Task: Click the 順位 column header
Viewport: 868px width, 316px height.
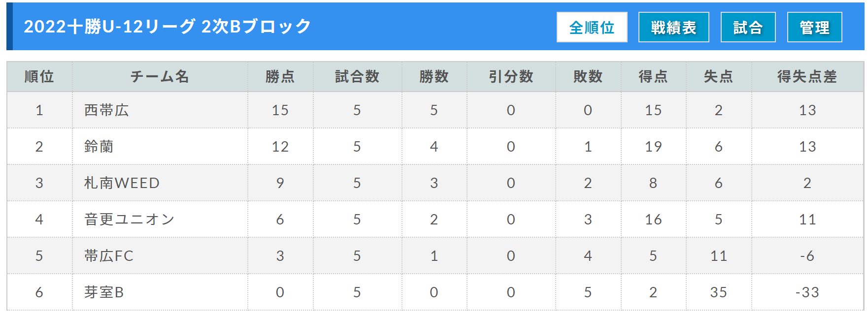Action: tap(39, 77)
